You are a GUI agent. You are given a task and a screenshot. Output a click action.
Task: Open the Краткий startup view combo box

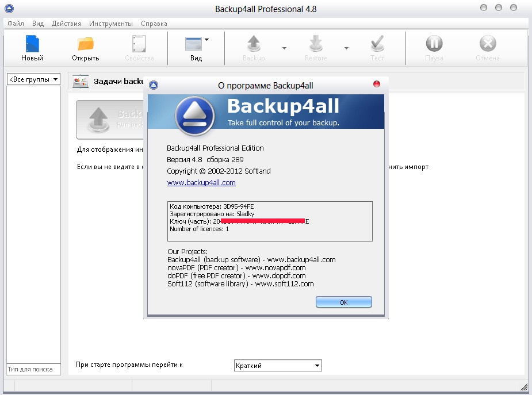point(278,366)
